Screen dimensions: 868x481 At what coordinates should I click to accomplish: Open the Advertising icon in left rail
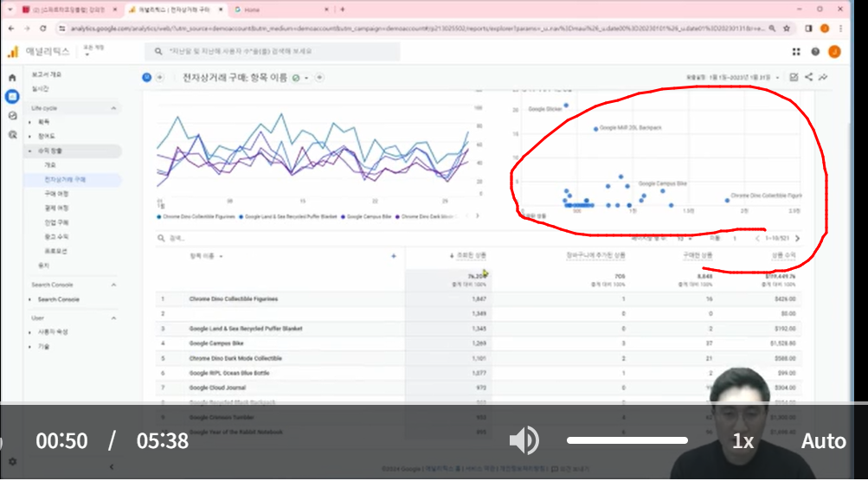[12, 134]
